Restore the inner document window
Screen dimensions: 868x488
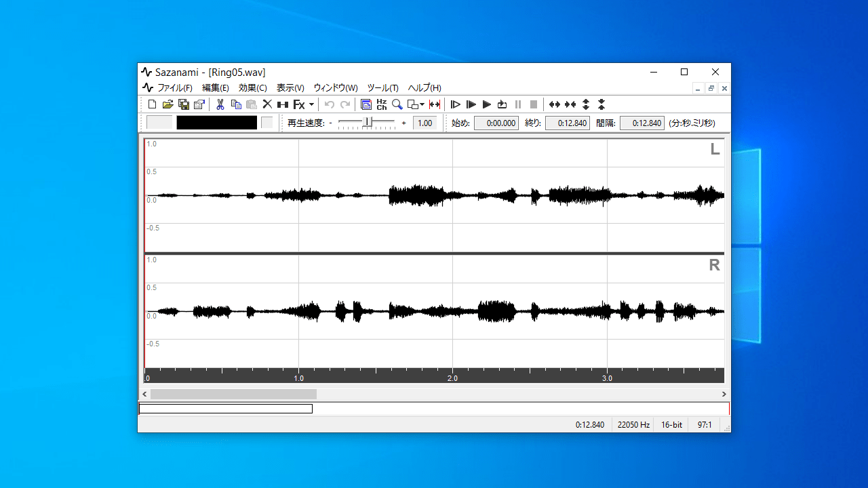711,88
